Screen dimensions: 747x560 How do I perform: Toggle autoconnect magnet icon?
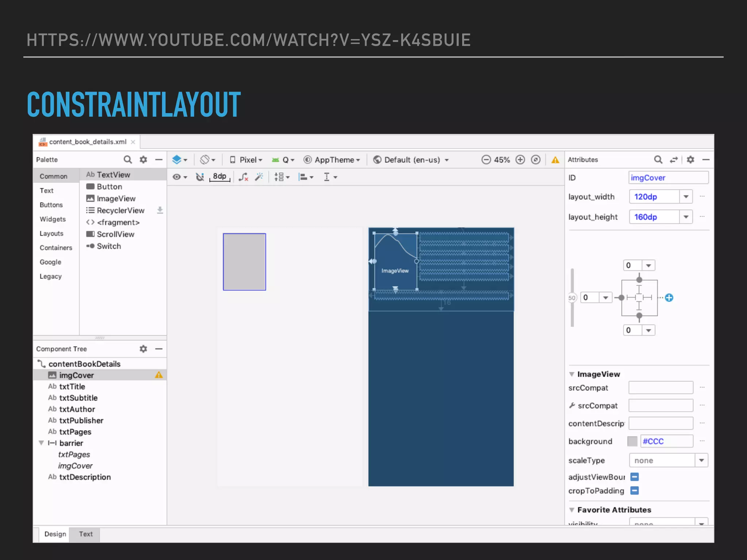click(200, 177)
